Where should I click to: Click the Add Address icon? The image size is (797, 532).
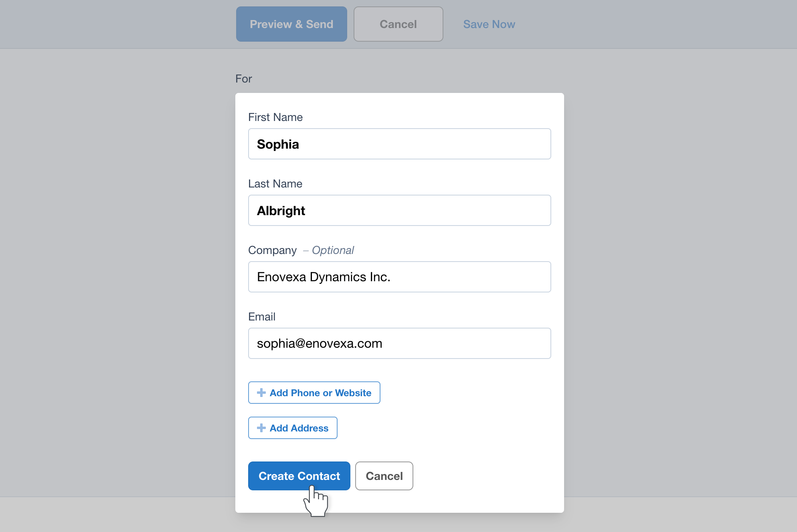261,427
